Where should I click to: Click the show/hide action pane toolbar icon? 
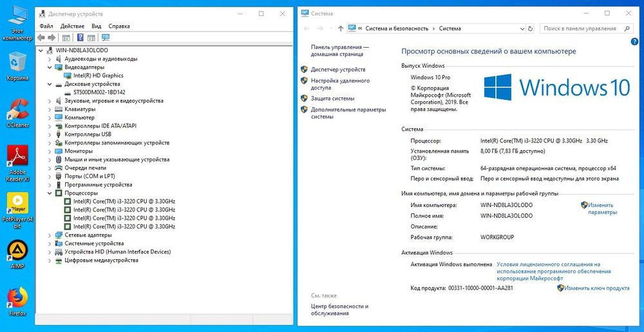pyautogui.click(x=91, y=38)
